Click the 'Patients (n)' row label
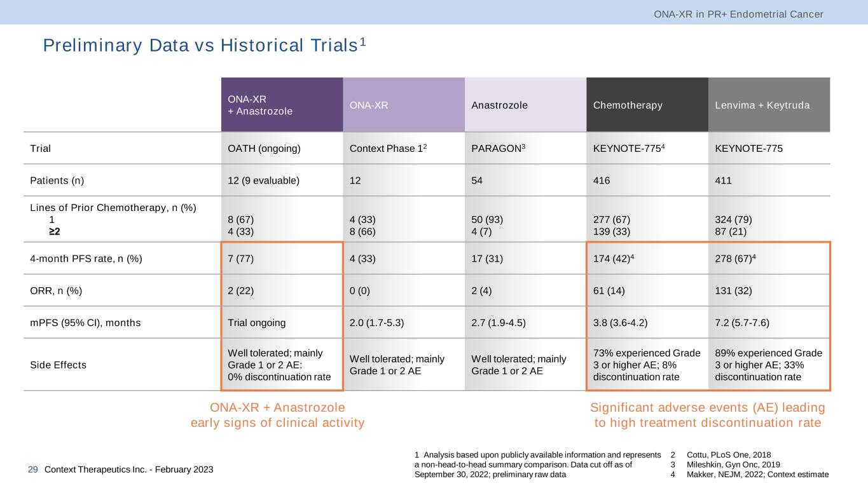Viewport: 868px width, 488px height. (x=57, y=180)
